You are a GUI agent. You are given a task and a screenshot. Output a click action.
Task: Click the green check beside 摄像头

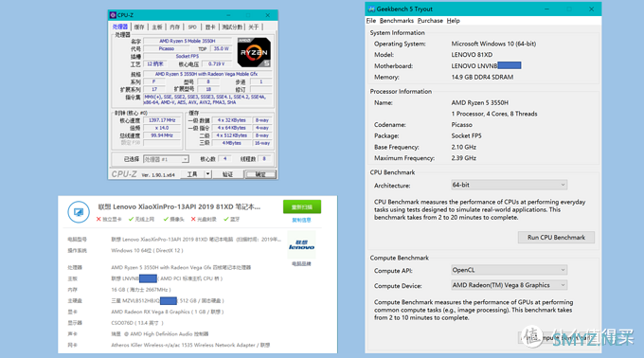(166, 219)
